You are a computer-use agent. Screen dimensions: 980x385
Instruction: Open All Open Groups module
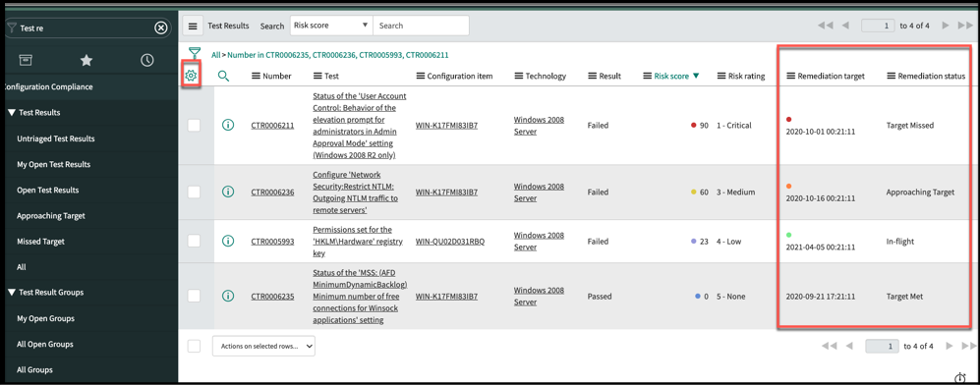tap(45, 344)
